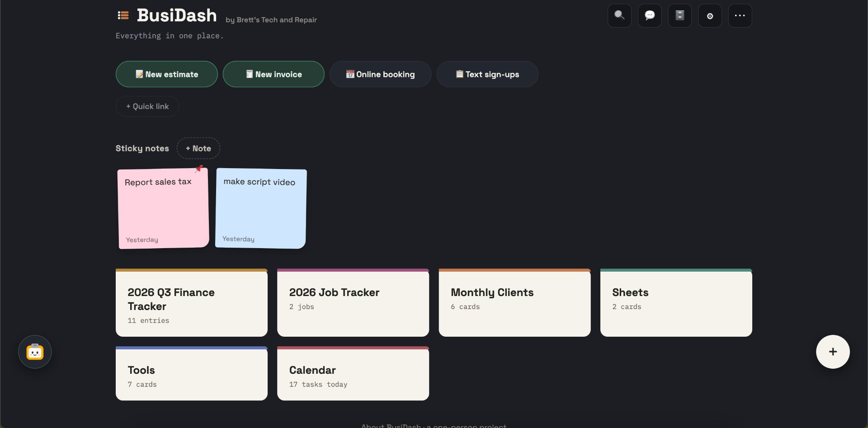Image resolution: width=868 pixels, height=428 pixels.
Task: Open the Calendar card
Action: coord(353,373)
